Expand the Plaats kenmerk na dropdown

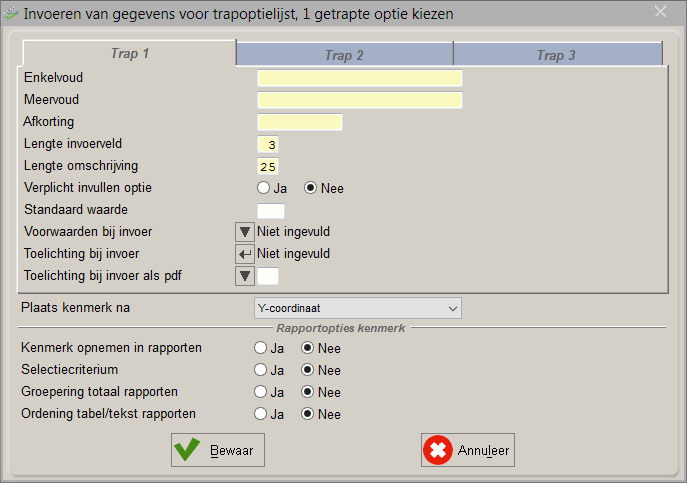tap(358, 308)
